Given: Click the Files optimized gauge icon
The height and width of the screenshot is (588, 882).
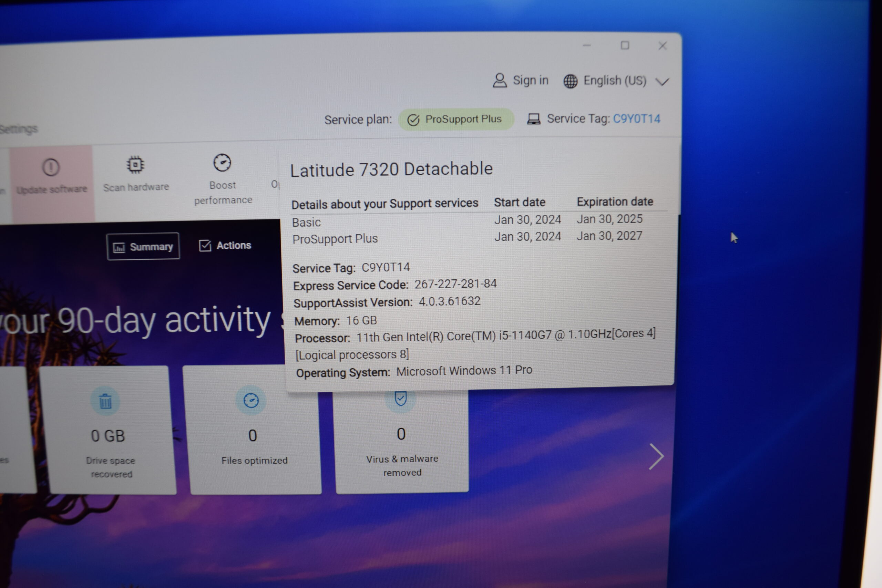Looking at the screenshot, I should (x=251, y=400).
